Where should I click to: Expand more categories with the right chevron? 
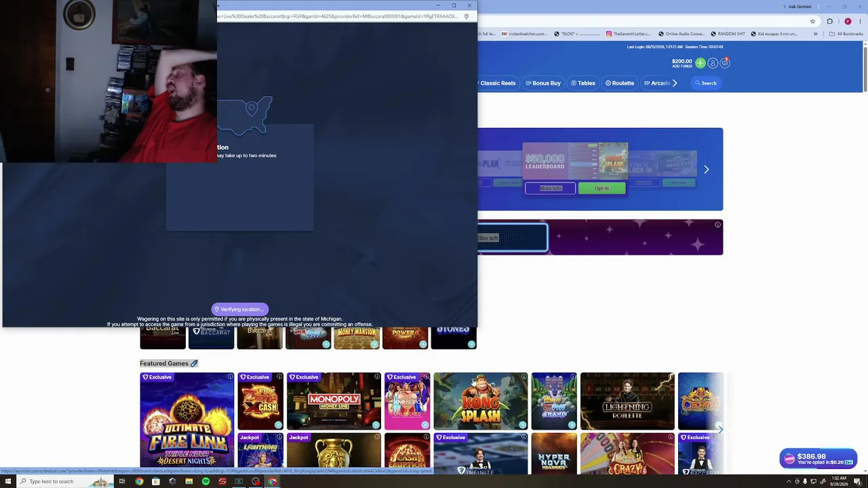pos(675,83)
